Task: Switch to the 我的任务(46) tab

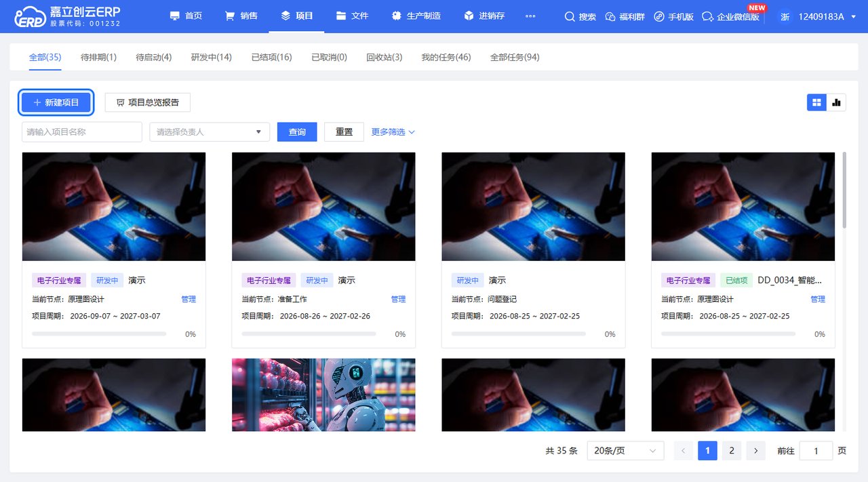Action: [446, 58]
